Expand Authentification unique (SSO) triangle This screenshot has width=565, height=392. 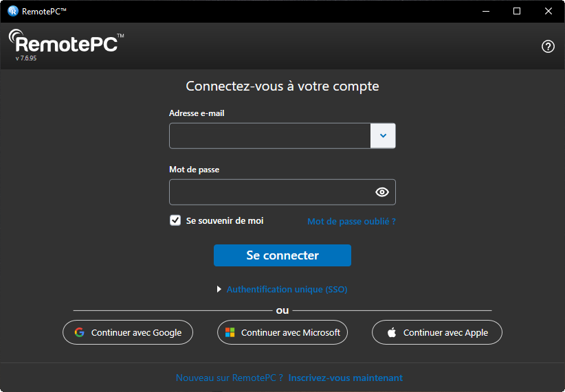click(219, 289)
